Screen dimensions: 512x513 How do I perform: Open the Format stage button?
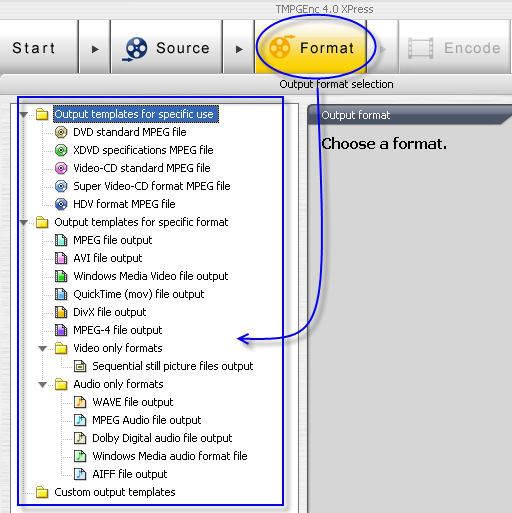click(311, 47)
